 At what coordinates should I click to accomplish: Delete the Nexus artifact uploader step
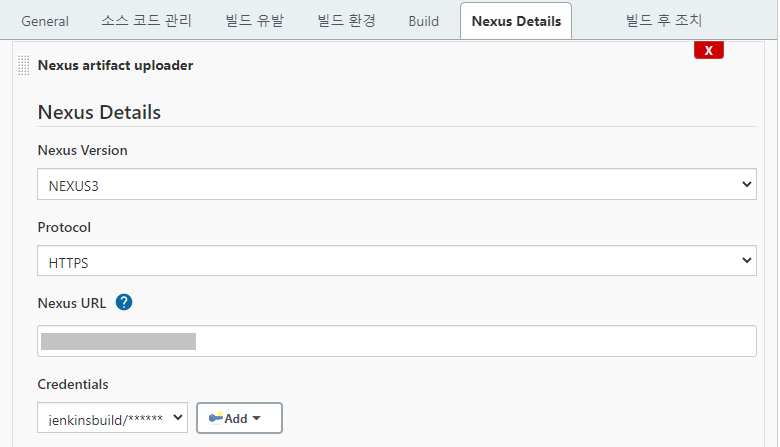point(708,50)
